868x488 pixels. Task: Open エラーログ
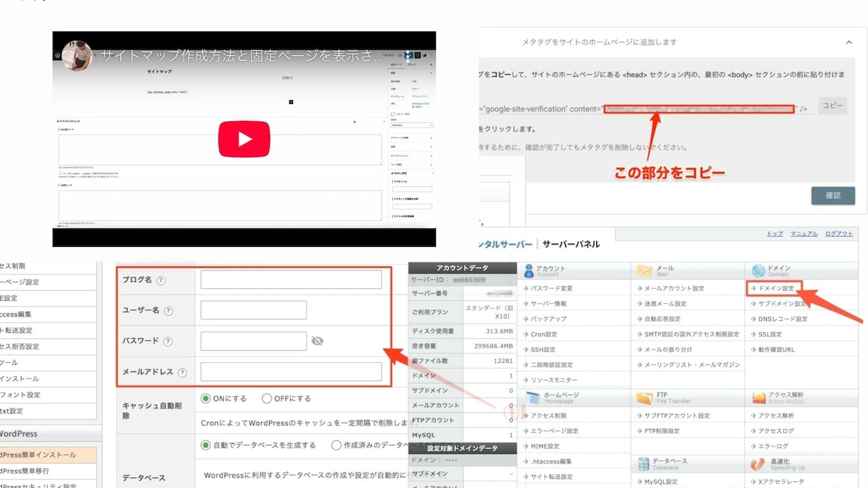(x=773, y=447)
